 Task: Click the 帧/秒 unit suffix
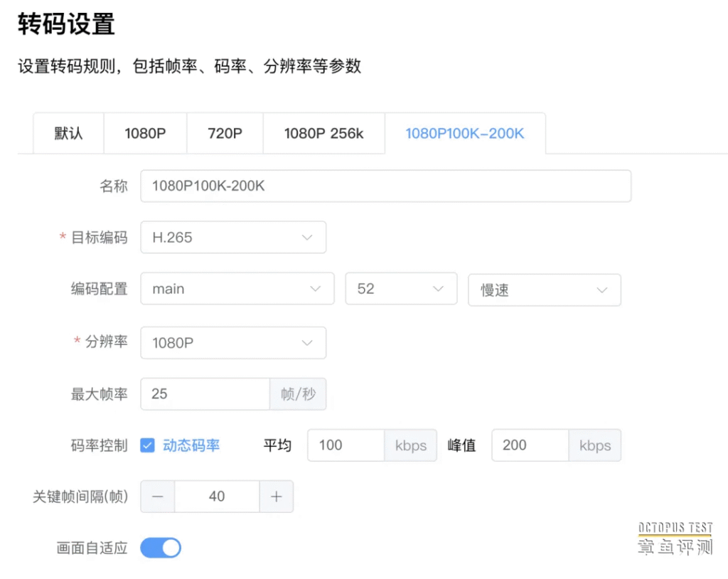tap(298, 394)
